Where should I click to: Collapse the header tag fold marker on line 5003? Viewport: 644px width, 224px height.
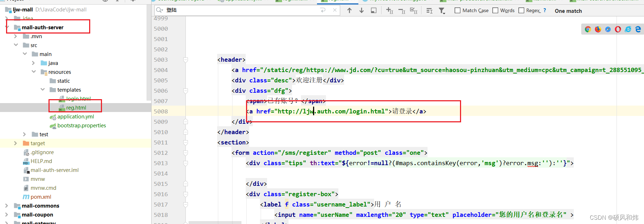click(185, 60)
